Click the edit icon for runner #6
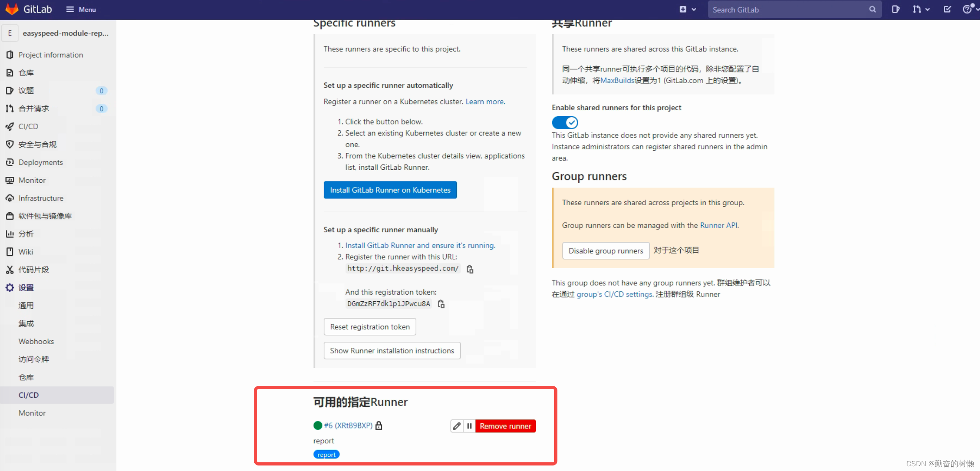The image size is (980, 471). coord(457,426)
